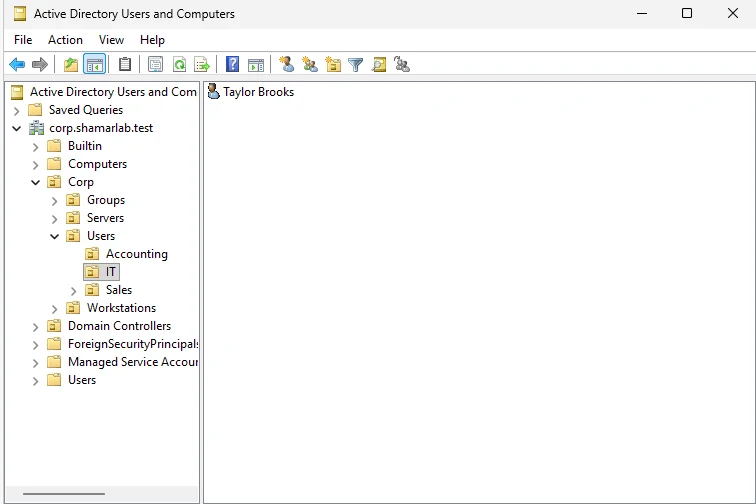Image resolution: width=756 pixels, height=504 pixels.
Task: Collapse the corp.shamarlab.test domain node
Action: pos(16,129)
